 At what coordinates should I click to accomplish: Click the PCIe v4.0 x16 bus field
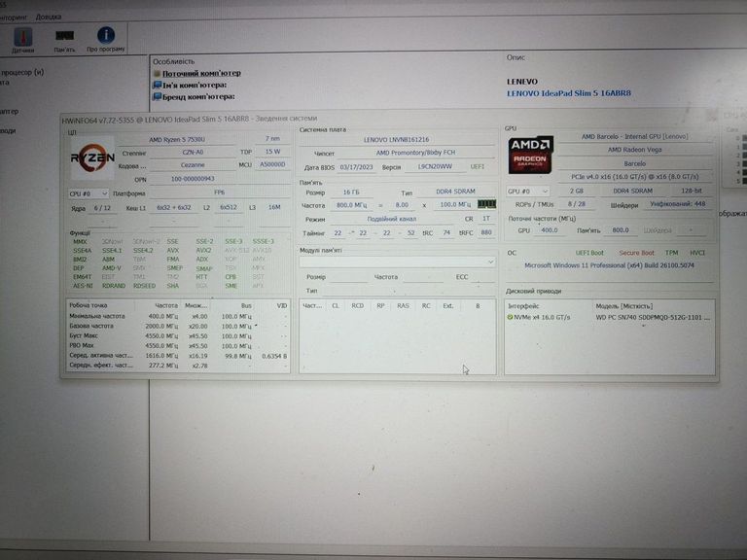634,177
